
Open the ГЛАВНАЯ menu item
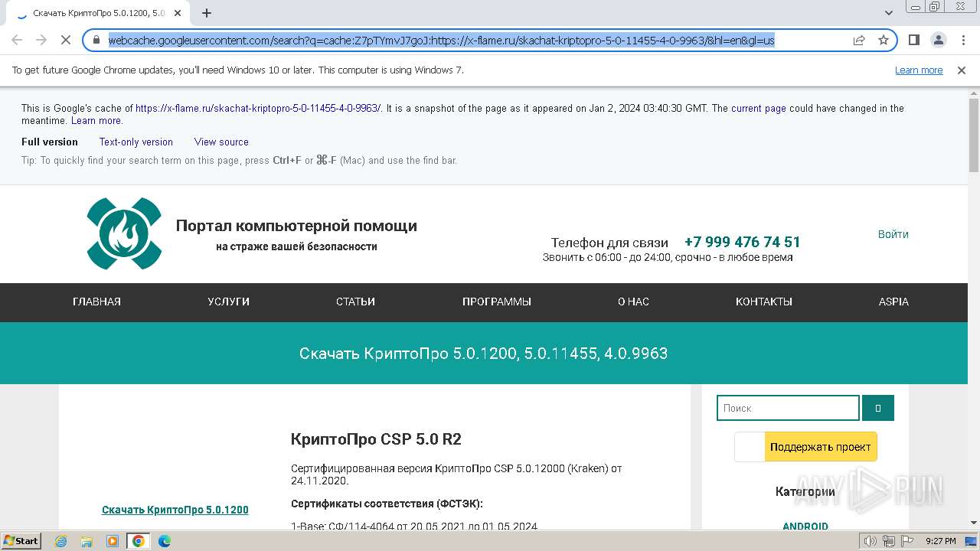(x=96, y=302)
